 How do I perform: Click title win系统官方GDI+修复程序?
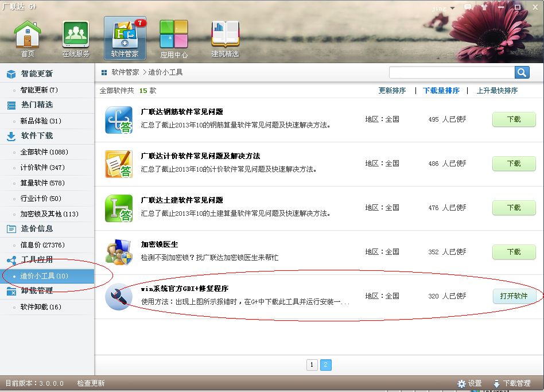185,289
